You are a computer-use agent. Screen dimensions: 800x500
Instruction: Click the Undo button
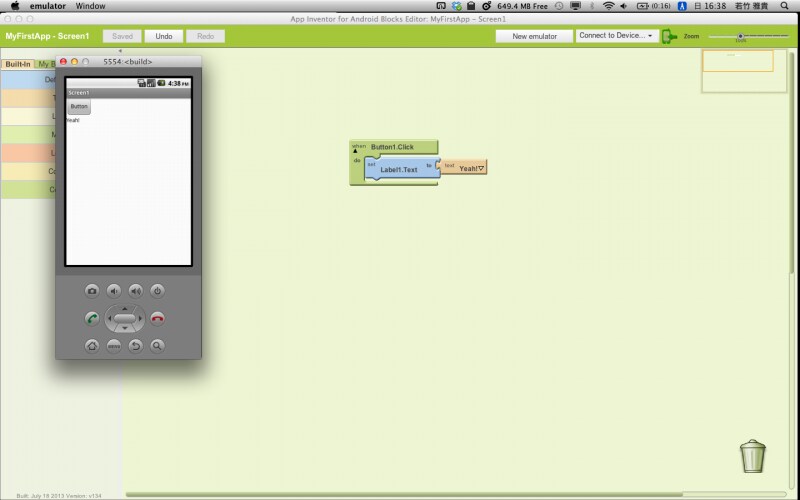pos(163,36)
